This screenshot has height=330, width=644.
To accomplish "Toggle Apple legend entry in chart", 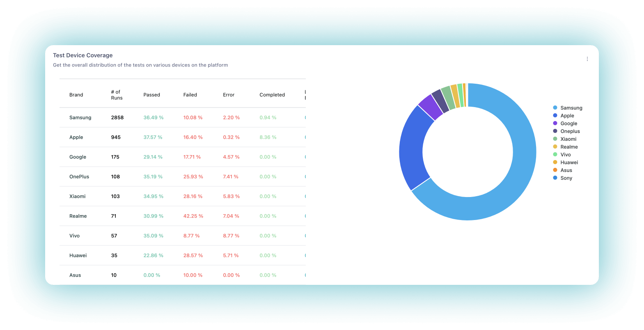I will tap(564, 116).
